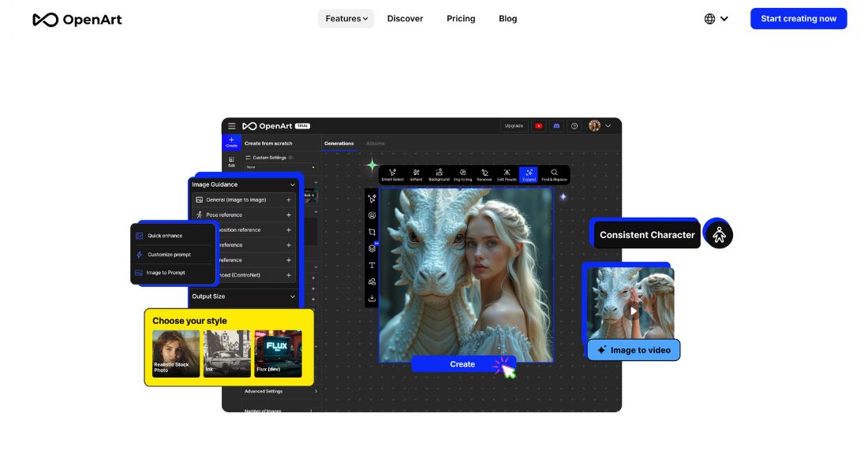
Task: Select the crop icon in vertical toolbar
Action: [x=372, y=232]
